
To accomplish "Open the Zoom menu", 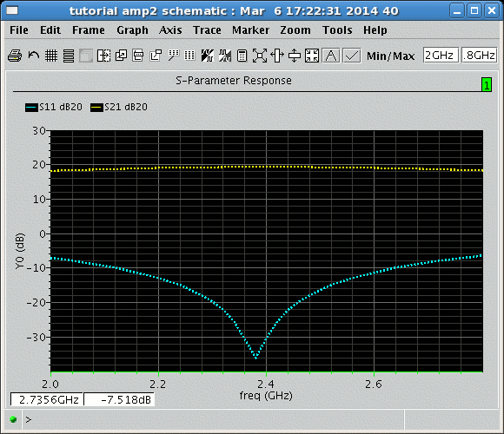I will pos(295,30).
